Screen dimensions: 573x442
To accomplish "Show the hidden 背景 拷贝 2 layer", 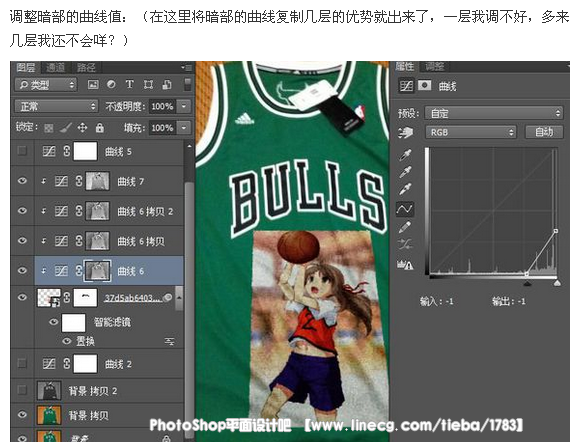I will point(22,390).
